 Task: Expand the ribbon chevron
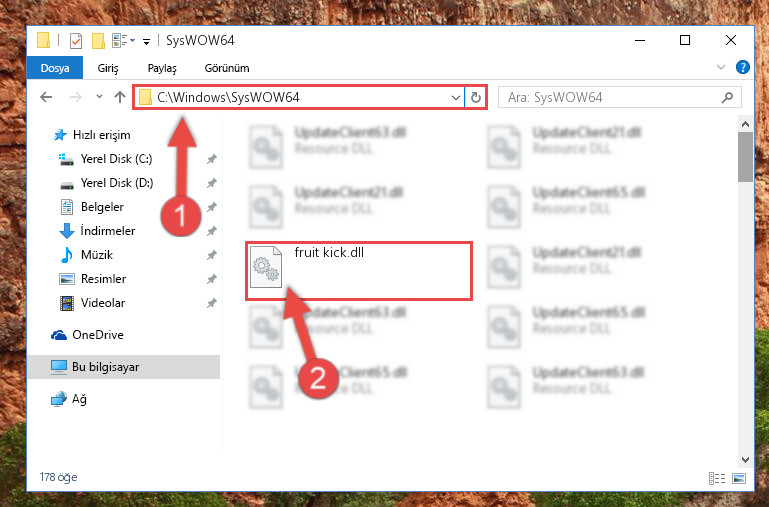[x=720, y=67]
